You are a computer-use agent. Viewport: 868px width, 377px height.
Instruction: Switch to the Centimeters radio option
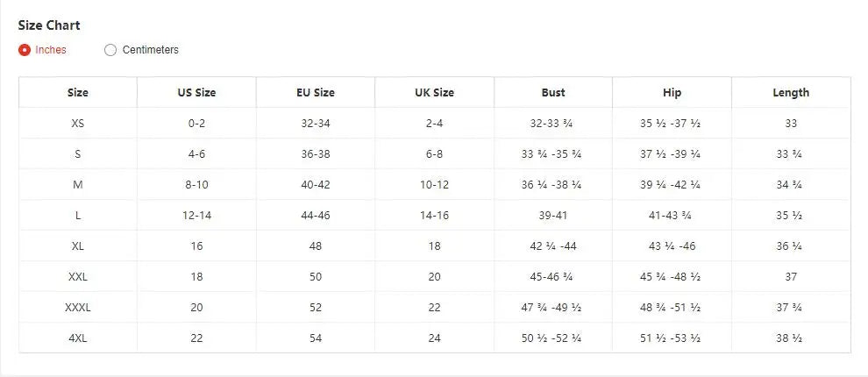coord(110,50)
